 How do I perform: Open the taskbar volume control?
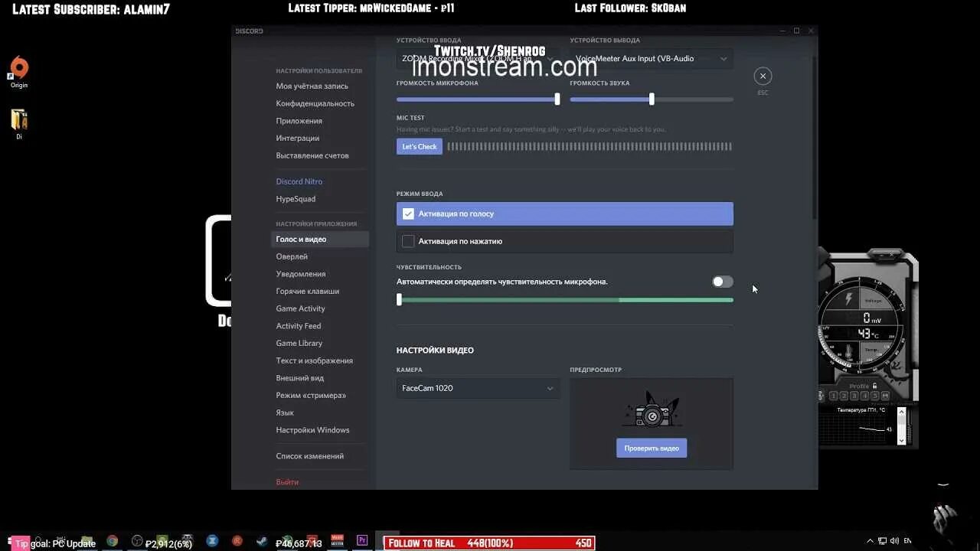[x=893, y=541]
